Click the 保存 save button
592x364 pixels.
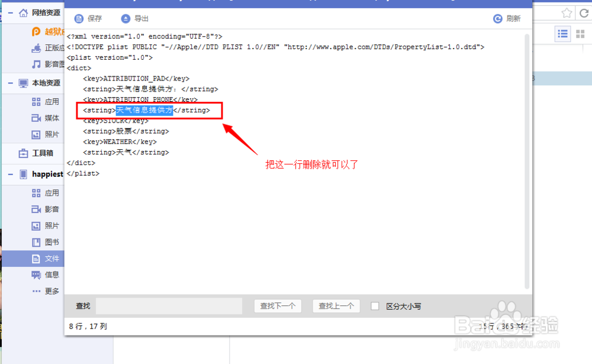86,18
